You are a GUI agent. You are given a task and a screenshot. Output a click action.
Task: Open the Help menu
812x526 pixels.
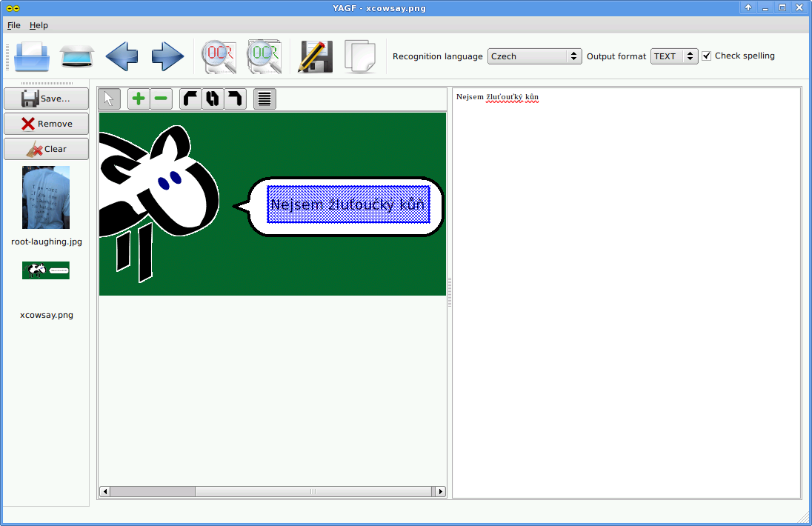point(39,25)
